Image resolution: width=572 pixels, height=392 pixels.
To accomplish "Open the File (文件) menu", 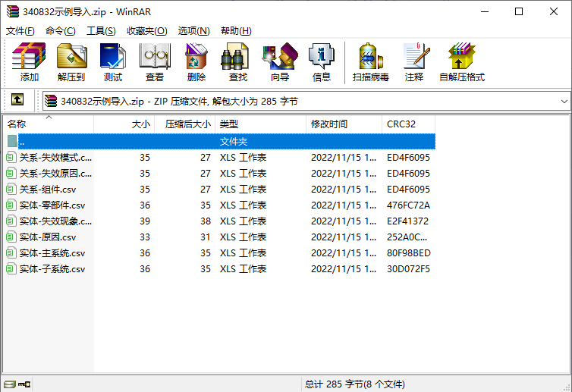I will click(20, 30).
